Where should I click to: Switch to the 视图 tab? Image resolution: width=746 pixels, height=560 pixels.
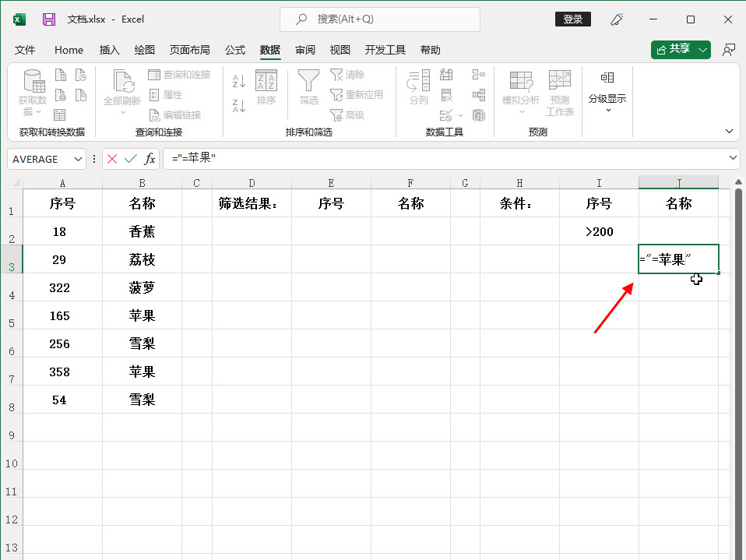coord(340,50)
